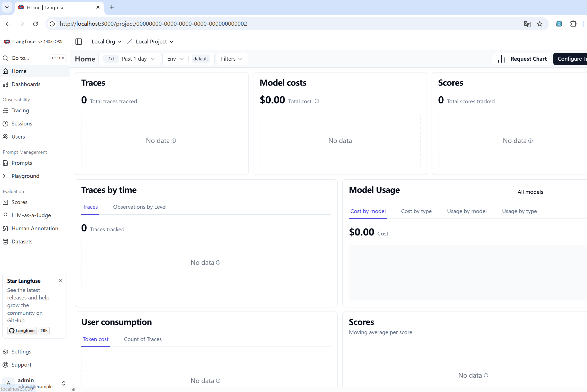Select Sessions from the sidebar

click(22, 123)
